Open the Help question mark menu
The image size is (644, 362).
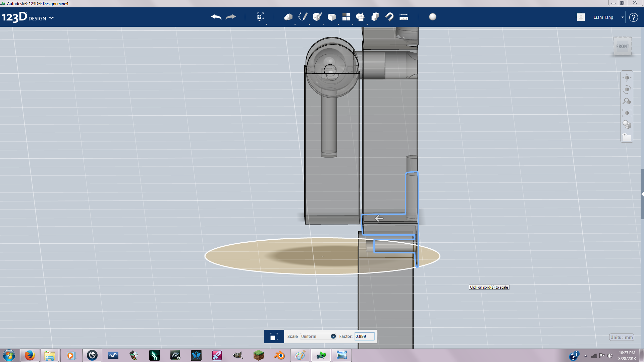(x=633, y=17)
